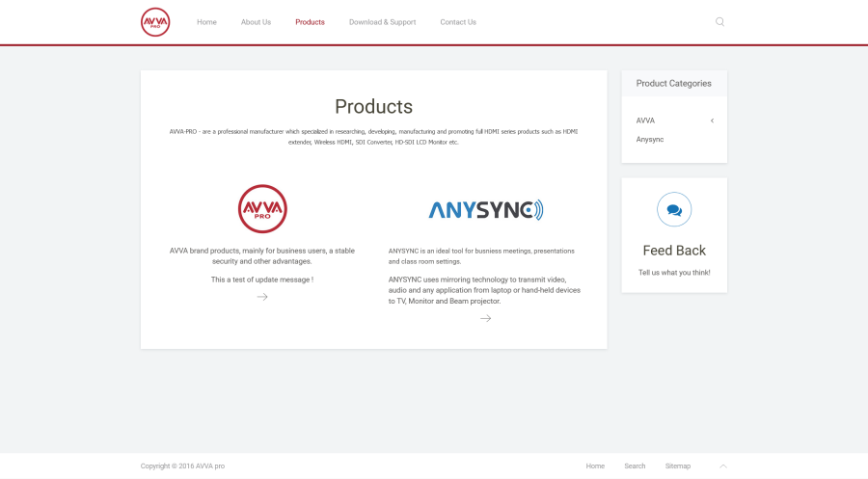The width and height of the screenshot is (868, 479).
Task: Open the footer Sitemap link
Action: coord(677,466)
